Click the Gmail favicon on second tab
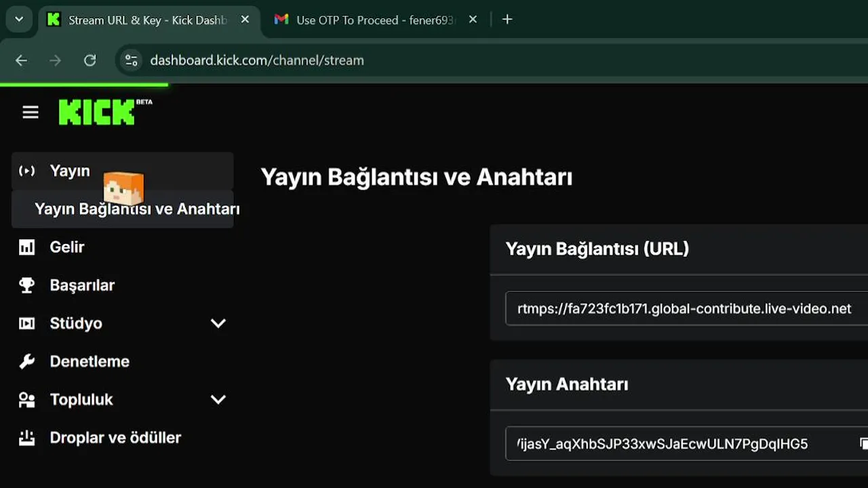The width and height of the screenshot is (868, 488). click(x=281, y=20)
